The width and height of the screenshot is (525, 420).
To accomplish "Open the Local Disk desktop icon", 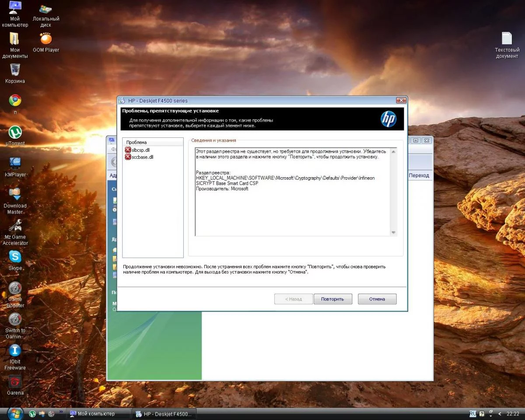I will tap(46, 15).
